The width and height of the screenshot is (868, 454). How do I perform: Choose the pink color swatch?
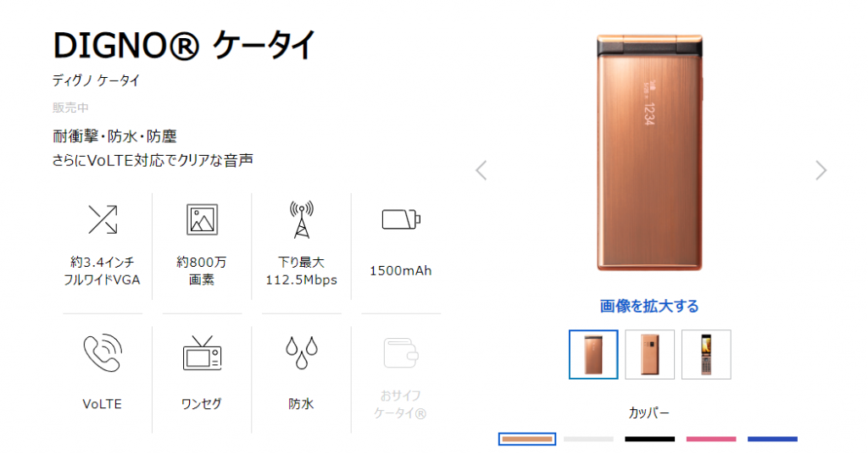point(711,439)
